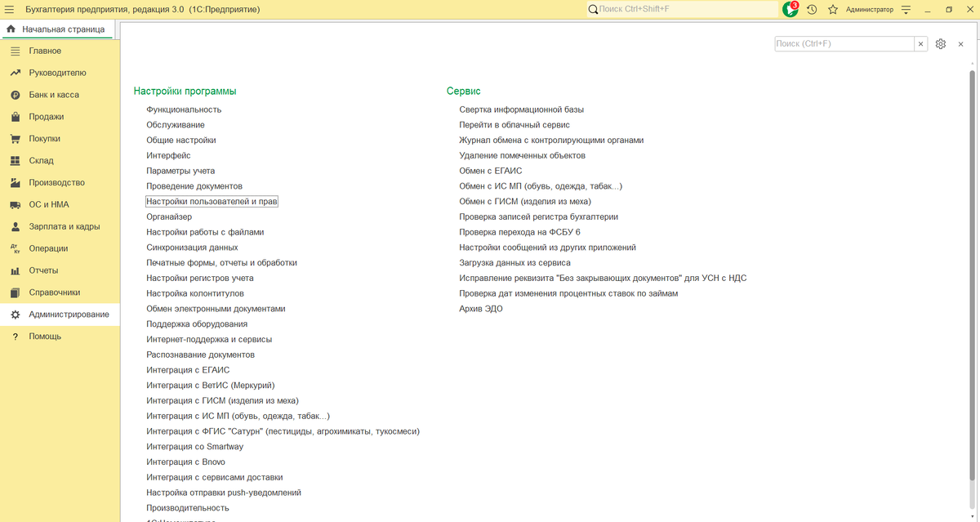Open Синхронизация данных link
Viewport: 980px width, 522px height.
(x=192, y=247)
